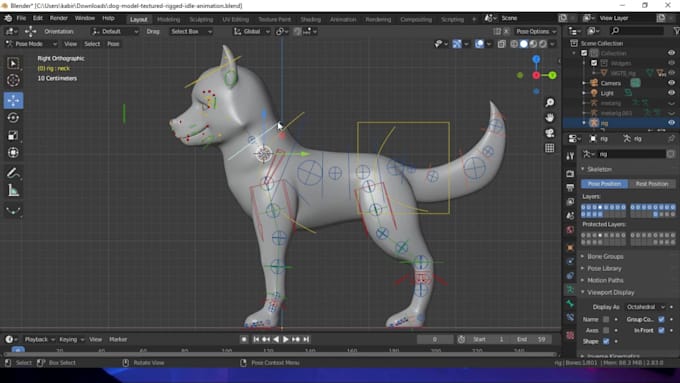Activate the Scale tool

tap(13, 135)
